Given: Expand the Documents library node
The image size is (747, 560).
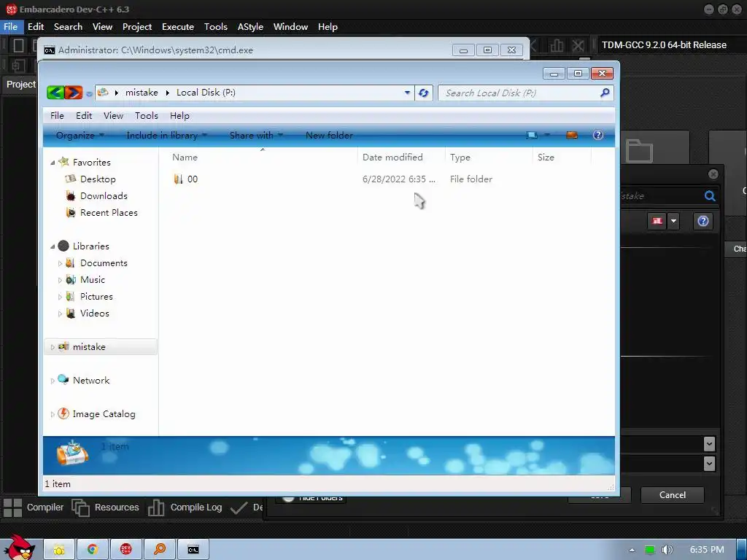Looking at the screenshot, I should click(x=60, y=263).
